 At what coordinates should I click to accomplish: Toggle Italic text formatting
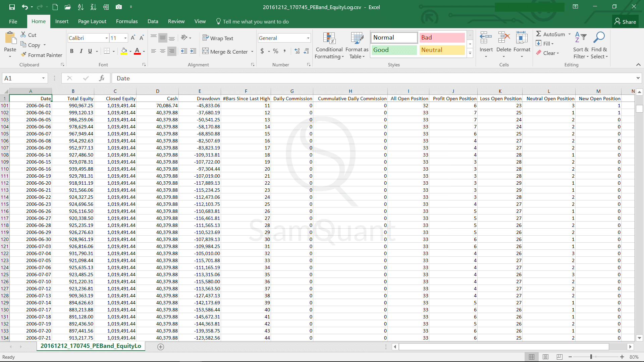tap(81, 51)
